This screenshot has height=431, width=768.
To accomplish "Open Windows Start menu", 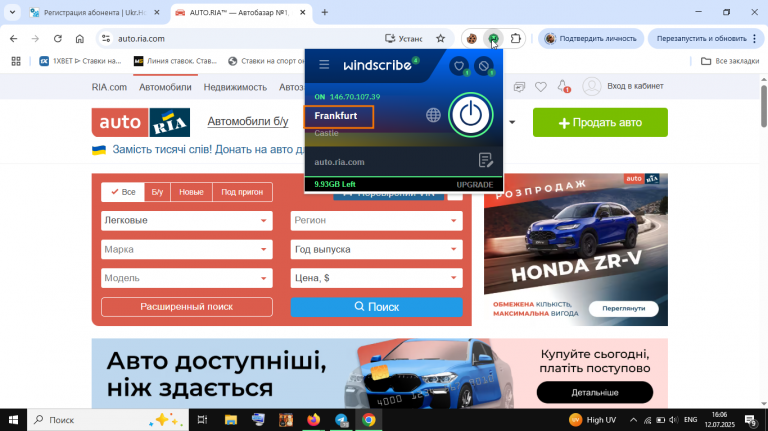I will pyautogui.click(x=13, y=420).
